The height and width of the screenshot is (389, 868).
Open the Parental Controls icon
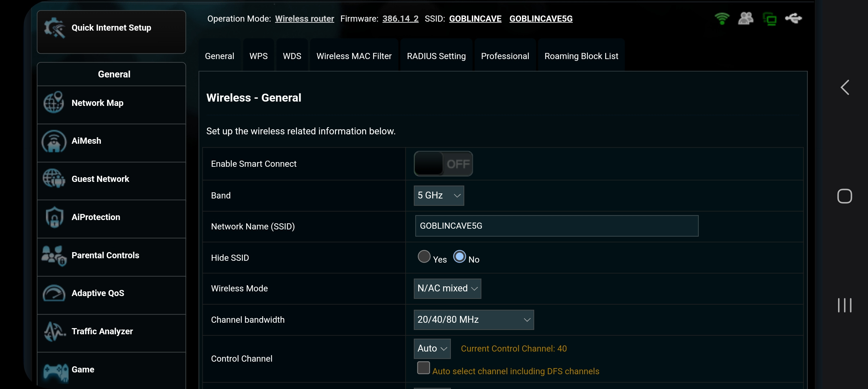(x=54, y=255)
